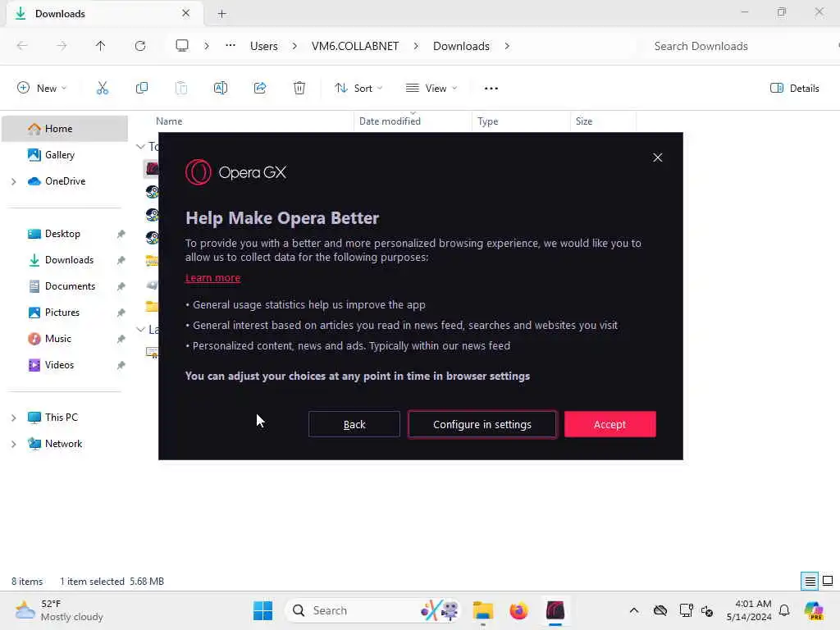Close the Downloads tab
Screen dimensions: 840x630
186,13
